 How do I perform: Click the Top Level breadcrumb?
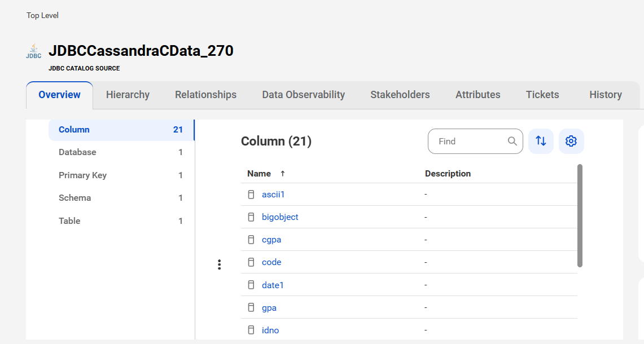(x=42, y=16)
